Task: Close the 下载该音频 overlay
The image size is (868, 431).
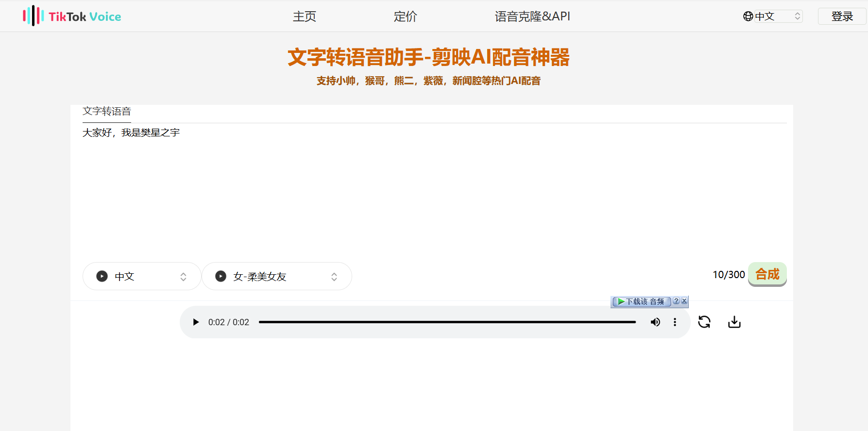Action: pyautogui.click(x=684, y=301)
